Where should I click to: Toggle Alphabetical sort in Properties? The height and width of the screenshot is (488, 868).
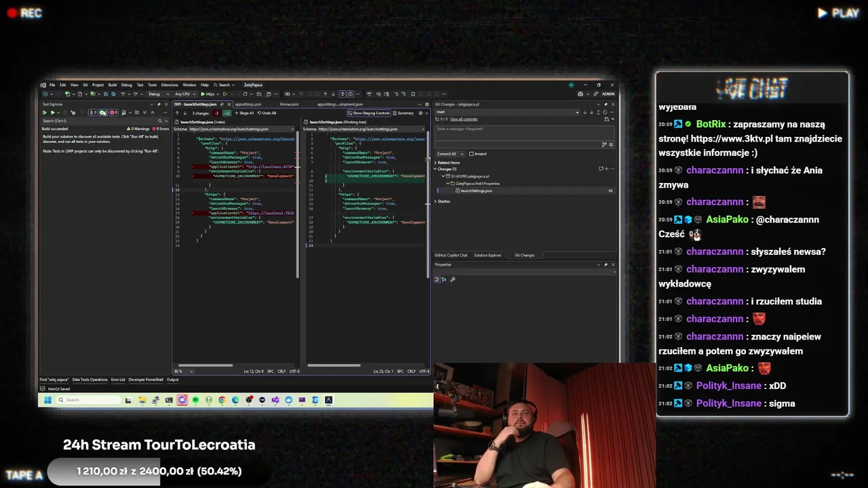(x=444, y=279)
